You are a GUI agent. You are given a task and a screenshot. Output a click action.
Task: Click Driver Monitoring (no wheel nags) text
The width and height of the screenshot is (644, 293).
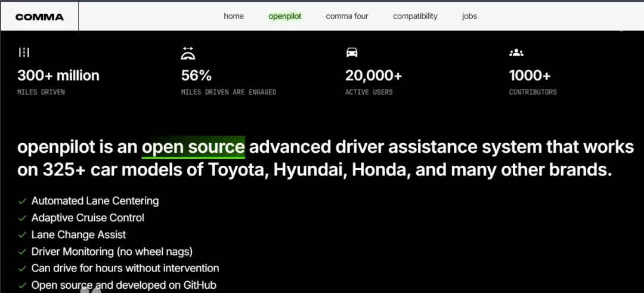tap(112, 251)
